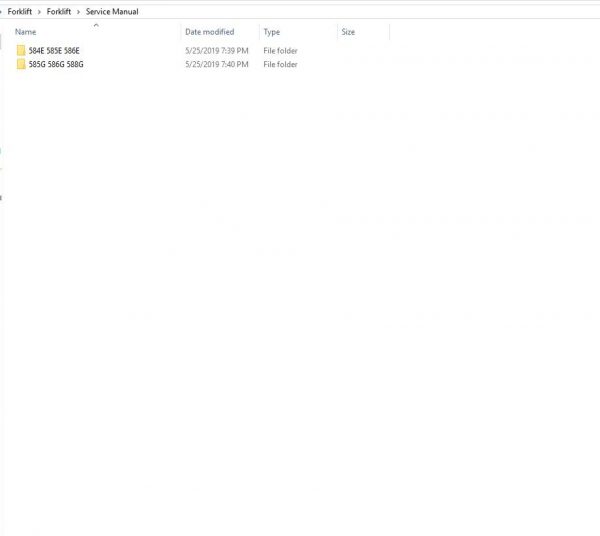Select the '585G 586G 588G' folder name

(56, 64)
